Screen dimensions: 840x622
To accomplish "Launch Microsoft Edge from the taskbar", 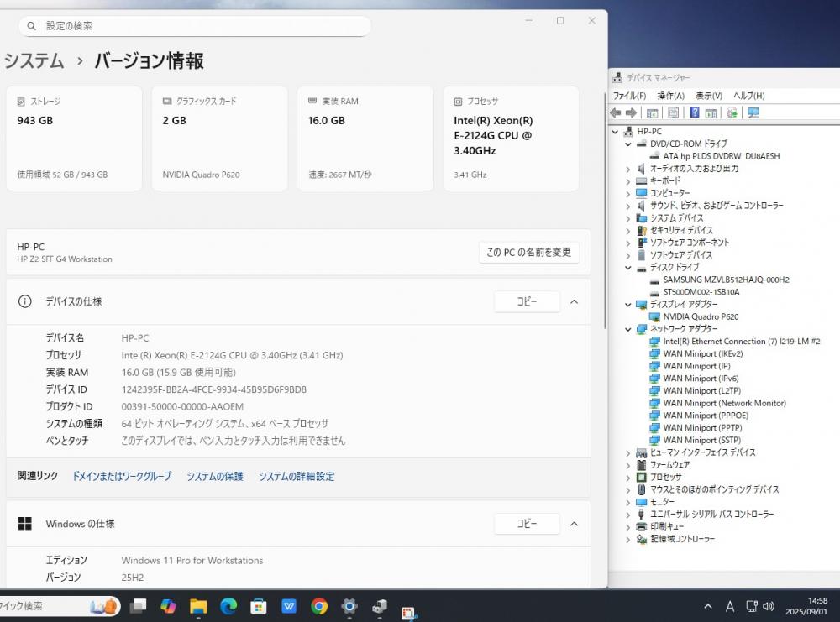I will coord(228,605).
